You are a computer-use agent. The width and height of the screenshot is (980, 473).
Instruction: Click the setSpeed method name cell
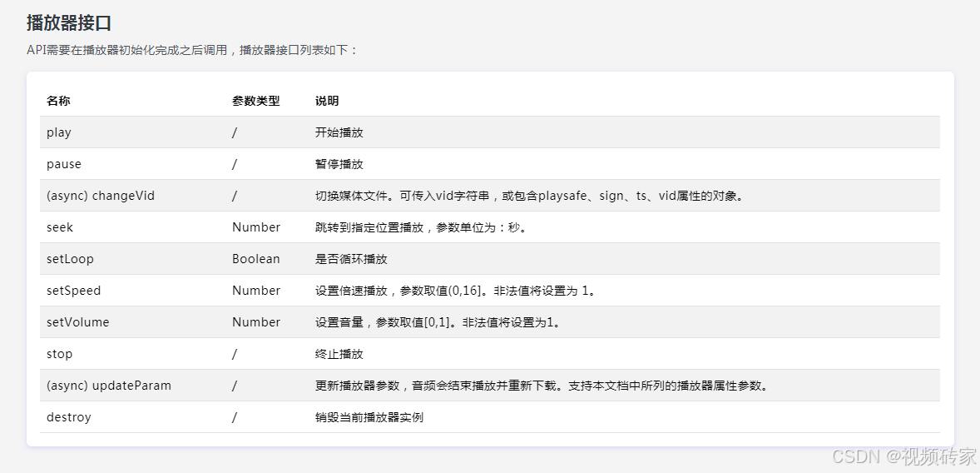click(74, 291)
